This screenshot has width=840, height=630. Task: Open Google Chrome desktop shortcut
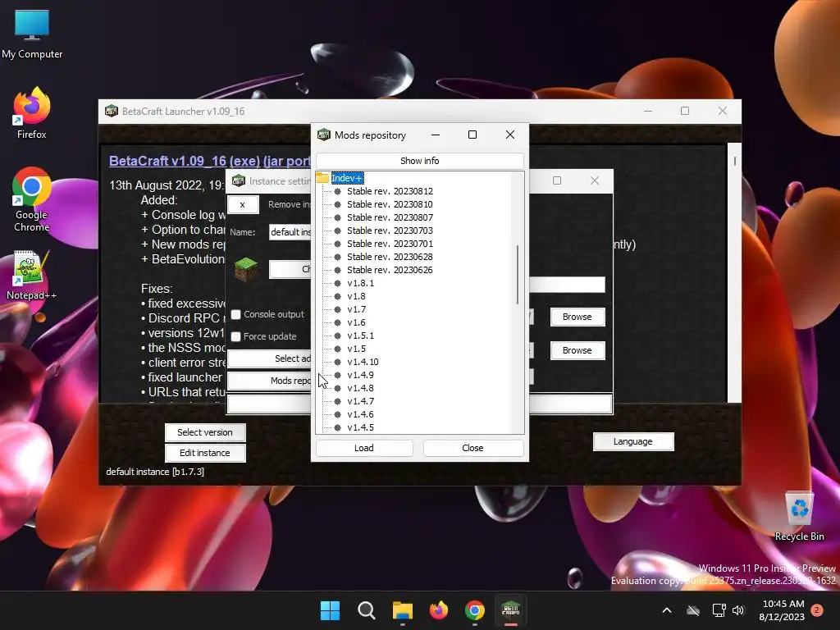[32, 199]
